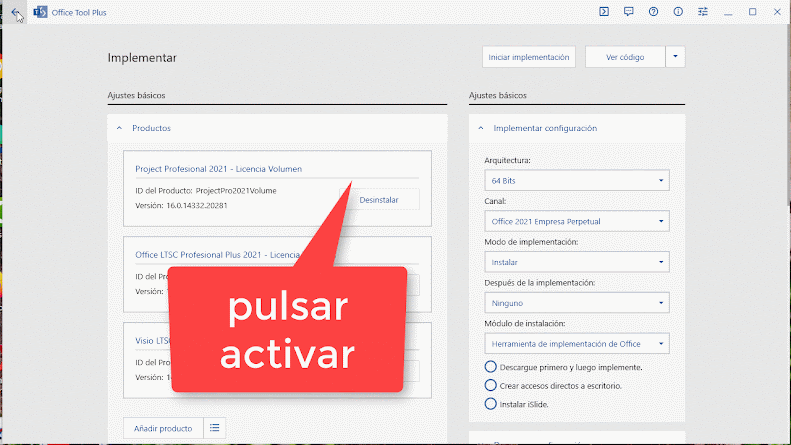Open the help question mark icon
Screen dimensions: 791x445
[x=653, y=12]
